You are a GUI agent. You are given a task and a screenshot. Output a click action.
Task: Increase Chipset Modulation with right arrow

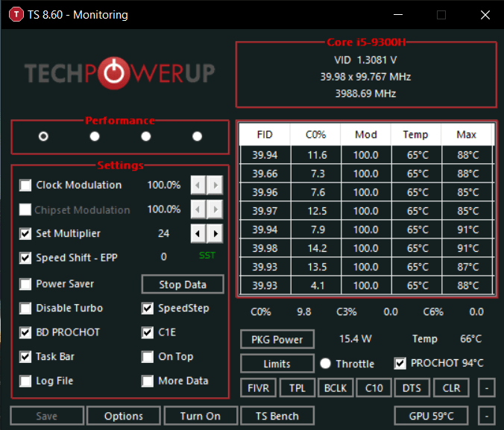[x=215, y=209]
